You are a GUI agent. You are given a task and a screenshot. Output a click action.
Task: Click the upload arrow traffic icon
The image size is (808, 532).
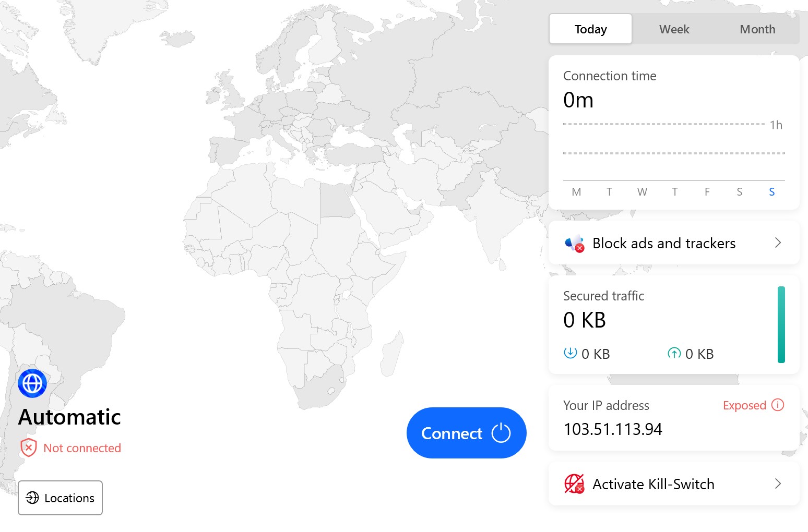(674, 354)
